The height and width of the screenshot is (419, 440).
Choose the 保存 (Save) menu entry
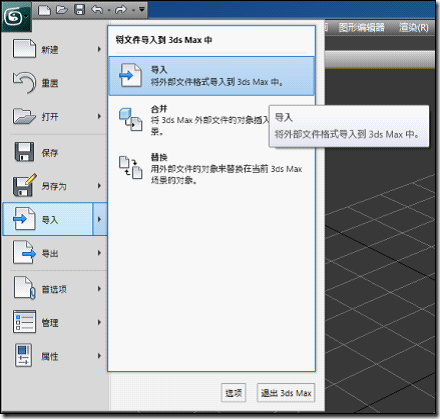tap(55, 152)
